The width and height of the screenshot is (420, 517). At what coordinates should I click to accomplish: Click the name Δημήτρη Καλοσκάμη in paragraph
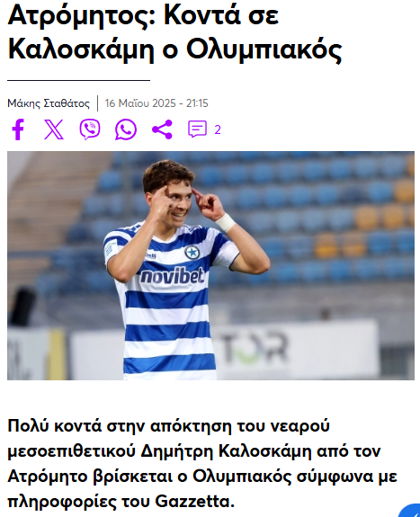[227, 450]
